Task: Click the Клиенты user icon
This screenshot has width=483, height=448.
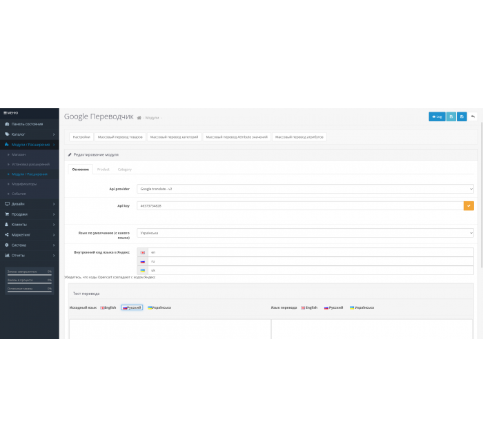Action: pos(7,224)
